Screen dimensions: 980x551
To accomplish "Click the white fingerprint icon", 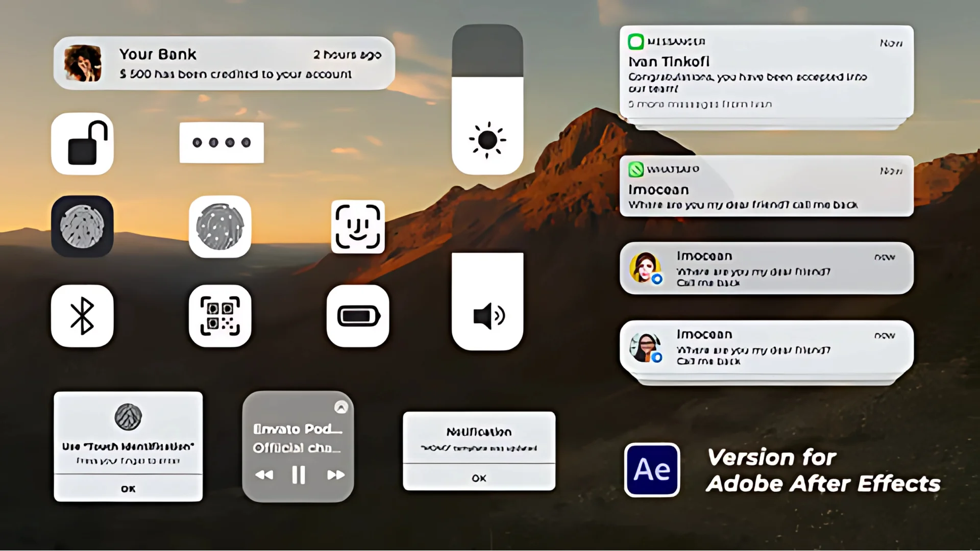I will point(220,226).
